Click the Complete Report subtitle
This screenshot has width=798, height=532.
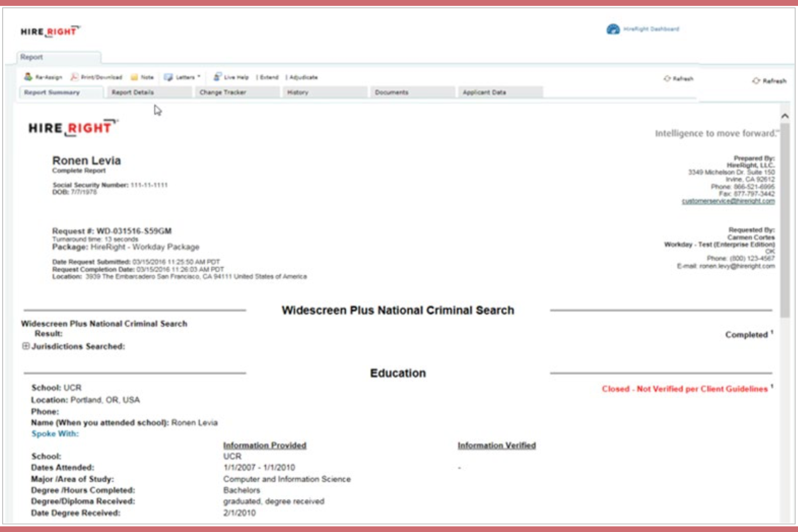click(x=79, y=170)
